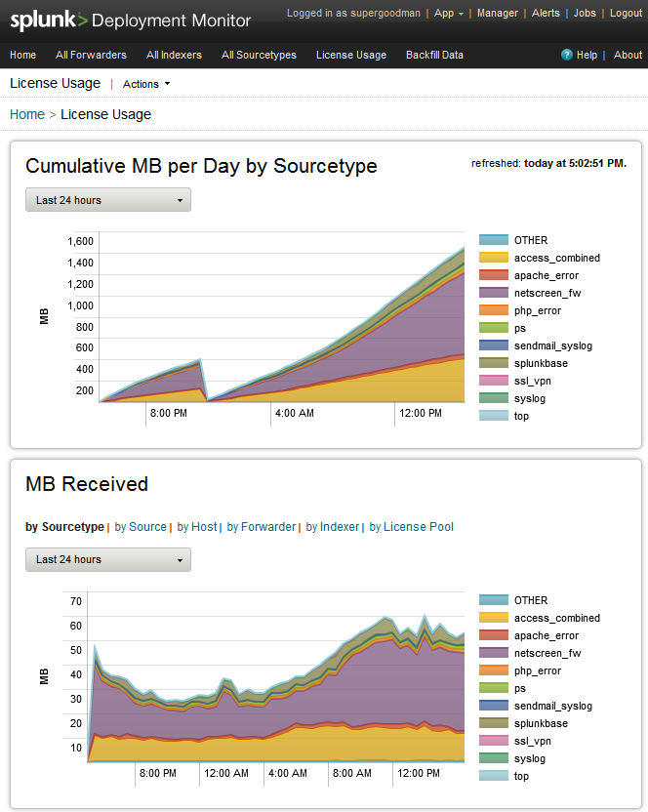
Task: Click the refreshed timestamp text
Action: [548, 164]
